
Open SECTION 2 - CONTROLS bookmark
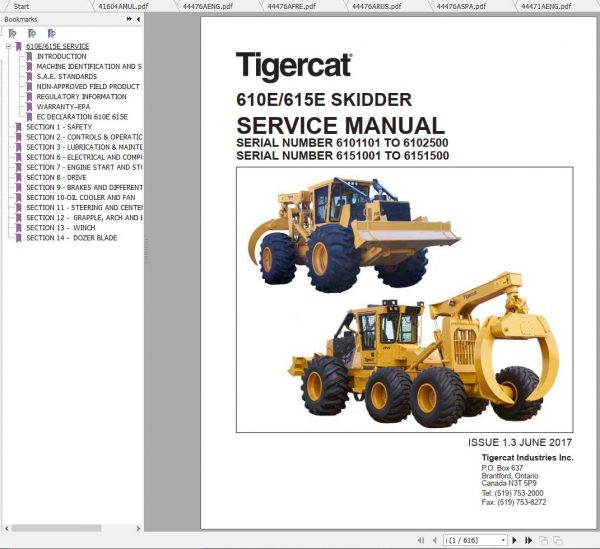(84, 137)
